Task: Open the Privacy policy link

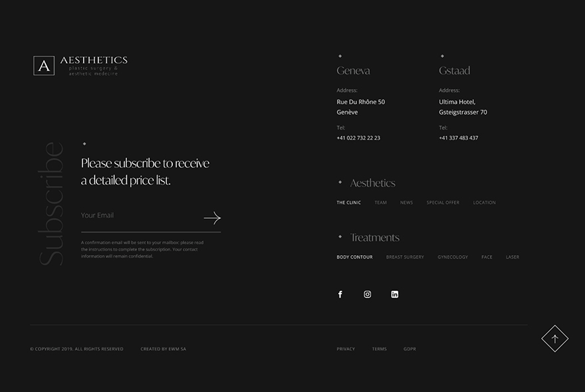Action: pyautogui.click(x=346, y=349)
